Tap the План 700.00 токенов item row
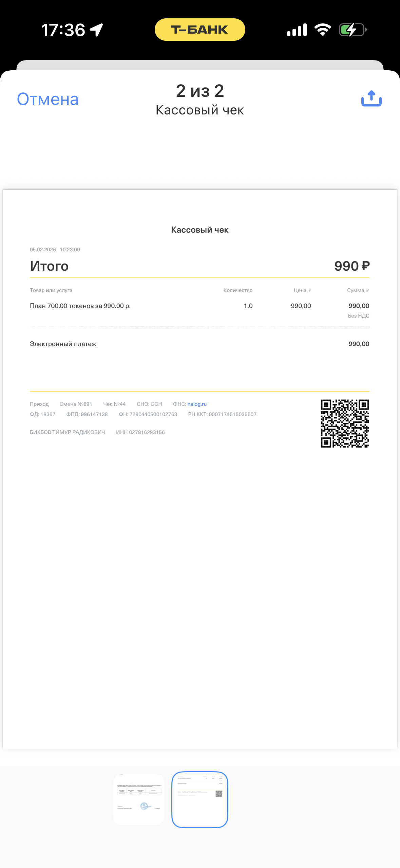 point(199,306)
